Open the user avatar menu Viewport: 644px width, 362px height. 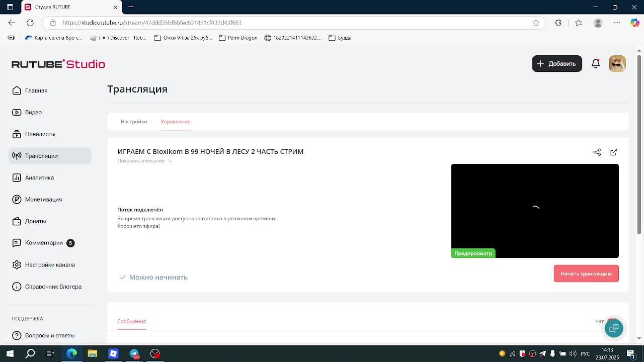click(617, 64)
